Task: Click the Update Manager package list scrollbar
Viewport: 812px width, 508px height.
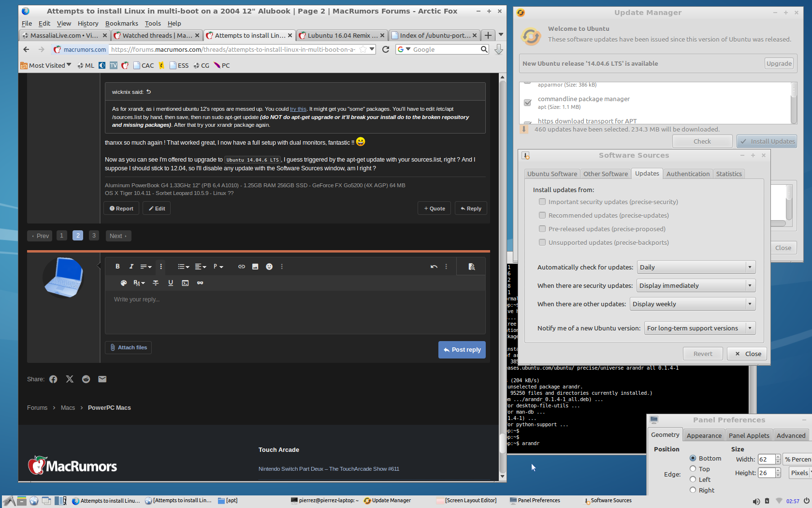Action: 794,103
